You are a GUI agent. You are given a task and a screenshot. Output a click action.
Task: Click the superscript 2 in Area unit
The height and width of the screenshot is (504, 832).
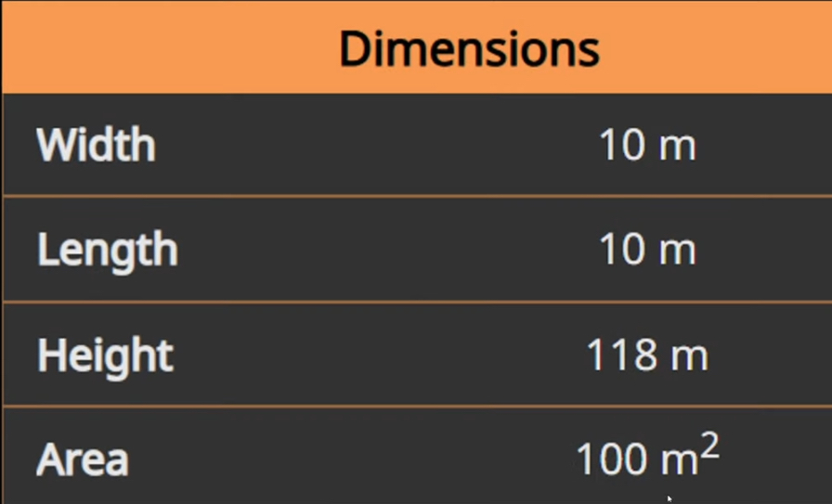[709, 447]
